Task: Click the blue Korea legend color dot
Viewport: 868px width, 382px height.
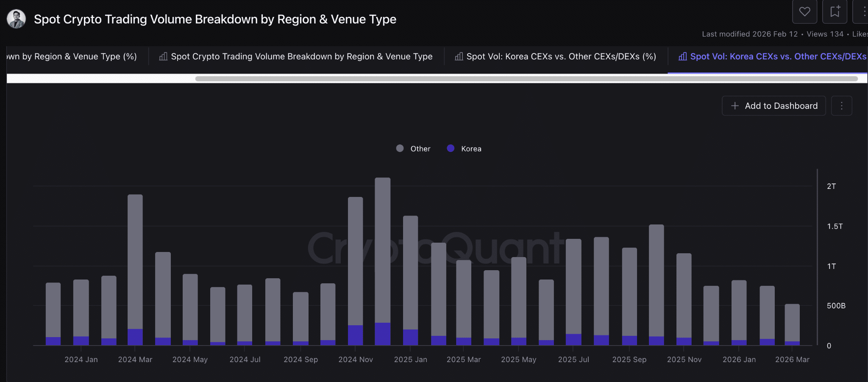Action: point(451,148)
